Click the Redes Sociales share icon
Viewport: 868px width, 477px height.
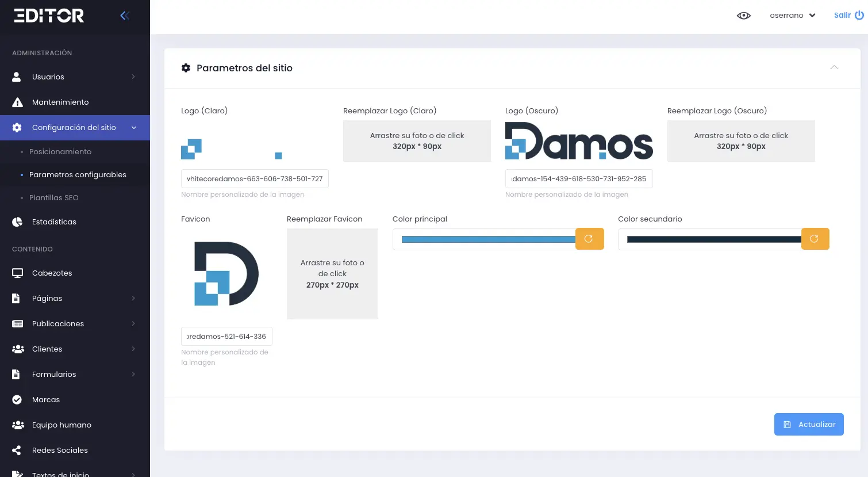17,451
